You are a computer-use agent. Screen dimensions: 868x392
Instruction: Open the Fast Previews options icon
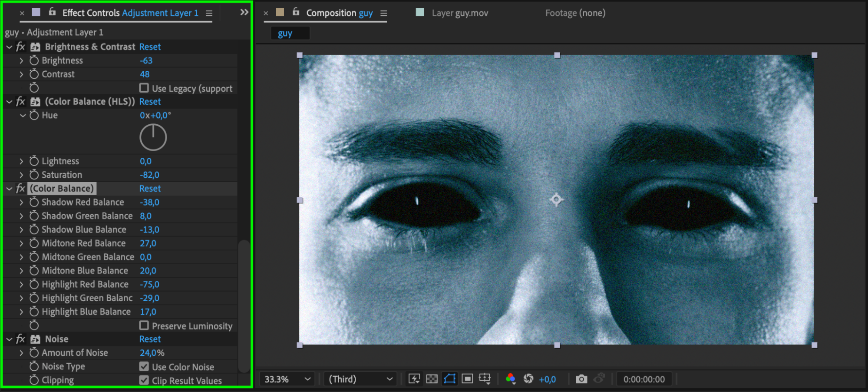pos(414,379)
